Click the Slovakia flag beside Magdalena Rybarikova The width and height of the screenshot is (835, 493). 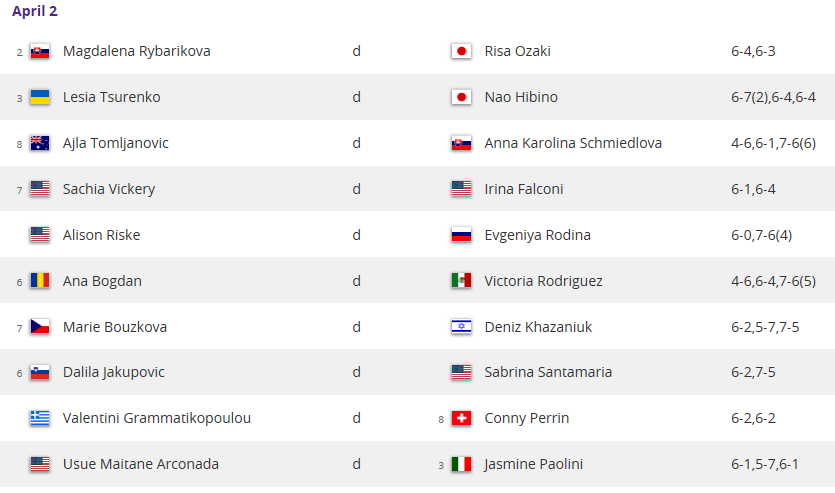(x=40, y=52)
